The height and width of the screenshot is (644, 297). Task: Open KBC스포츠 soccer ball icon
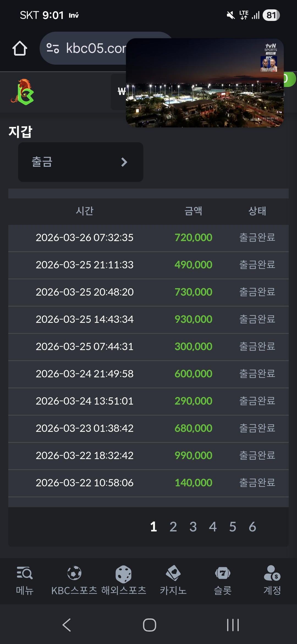pyautogui.click(x=74, y=574)
